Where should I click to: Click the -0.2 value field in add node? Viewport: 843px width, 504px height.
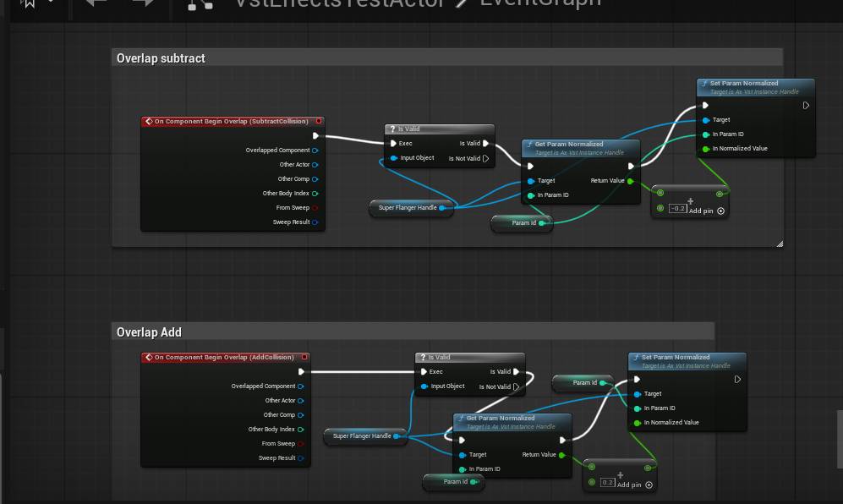677,209
